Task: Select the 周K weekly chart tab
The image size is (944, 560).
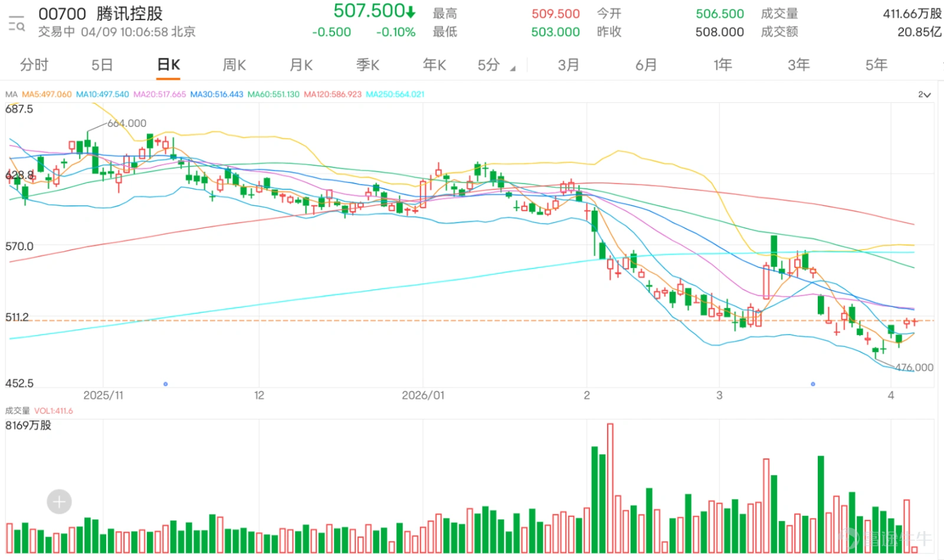Action: (234, 65)
